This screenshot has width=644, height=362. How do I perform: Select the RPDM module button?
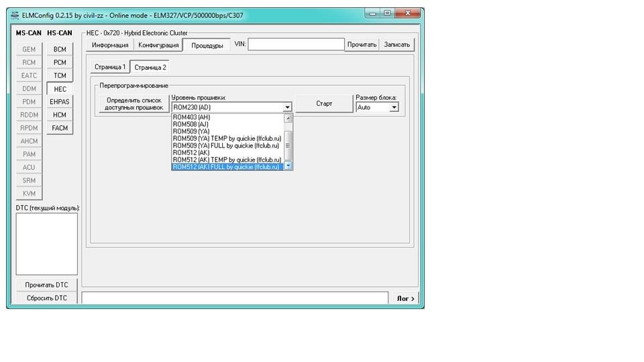click(x=29, y=128)
